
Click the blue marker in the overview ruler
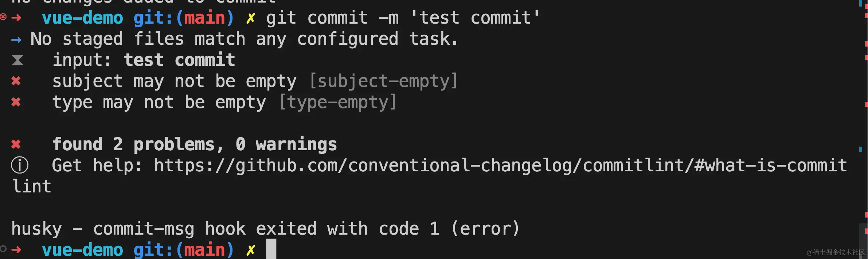pos(861,149)
